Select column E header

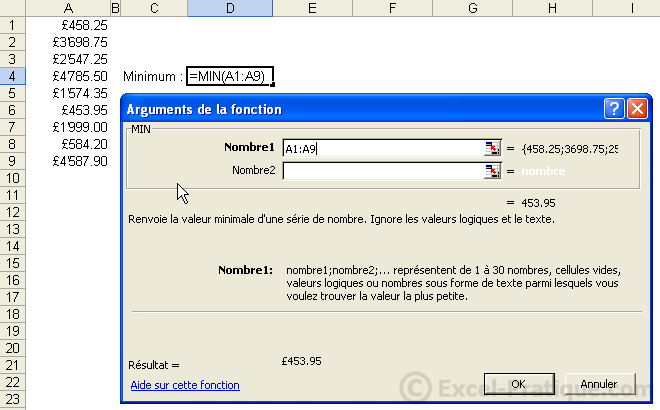point(312,8)
